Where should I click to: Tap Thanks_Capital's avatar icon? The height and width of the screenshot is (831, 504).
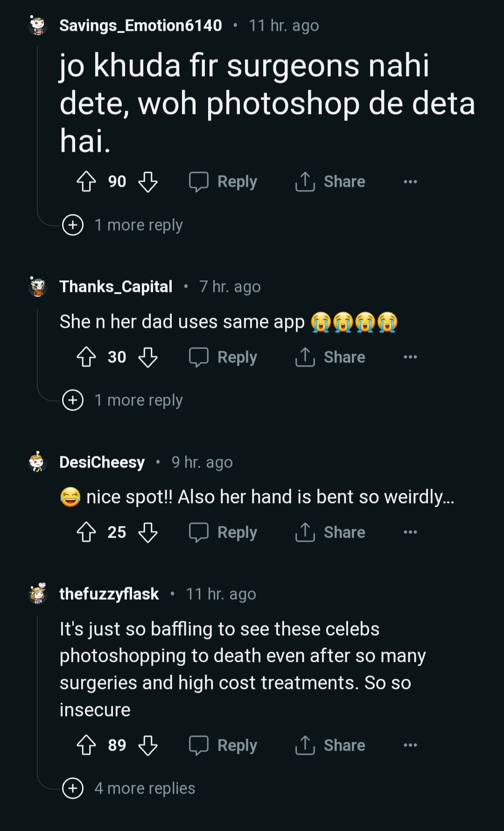click(x=37, y=286)
